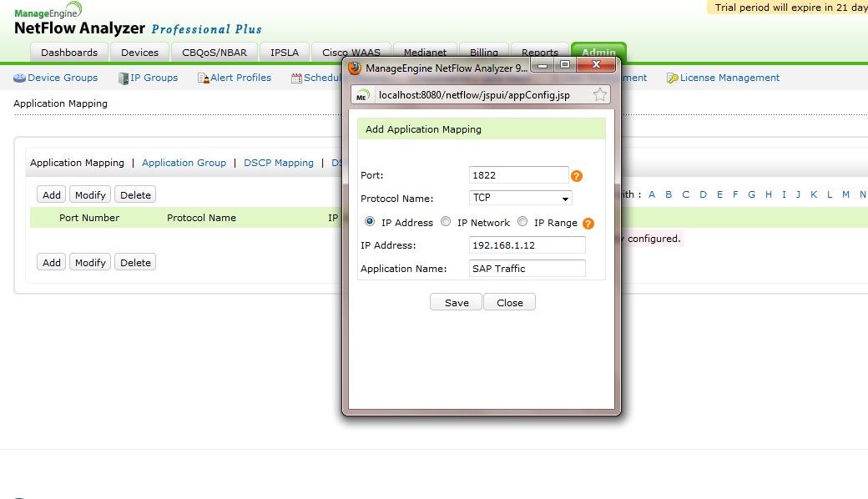Select the IP Range option
868x499 pixels.
(x=522, y=222)
